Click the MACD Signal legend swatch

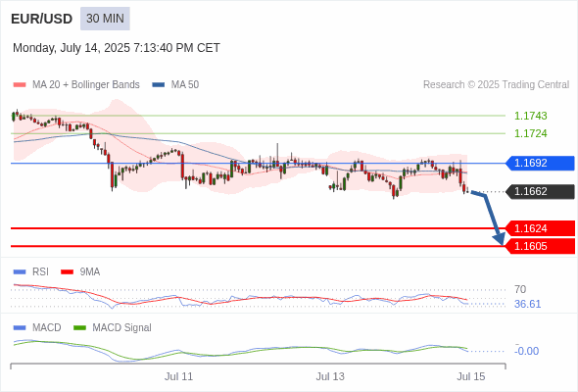click(x=79, y=328)
